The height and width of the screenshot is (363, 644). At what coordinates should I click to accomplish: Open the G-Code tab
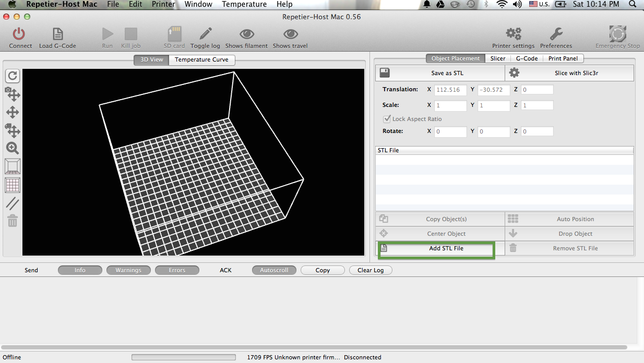(527, 58)
